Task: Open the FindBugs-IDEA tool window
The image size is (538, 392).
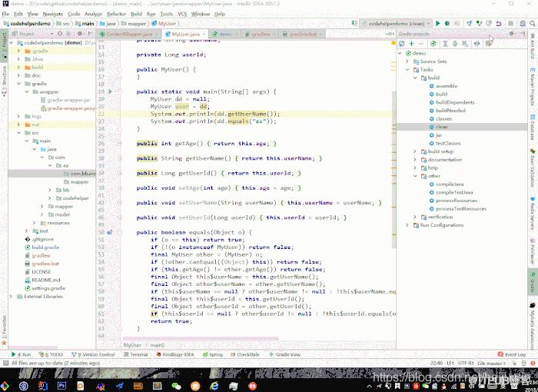Action: point(175,354)
